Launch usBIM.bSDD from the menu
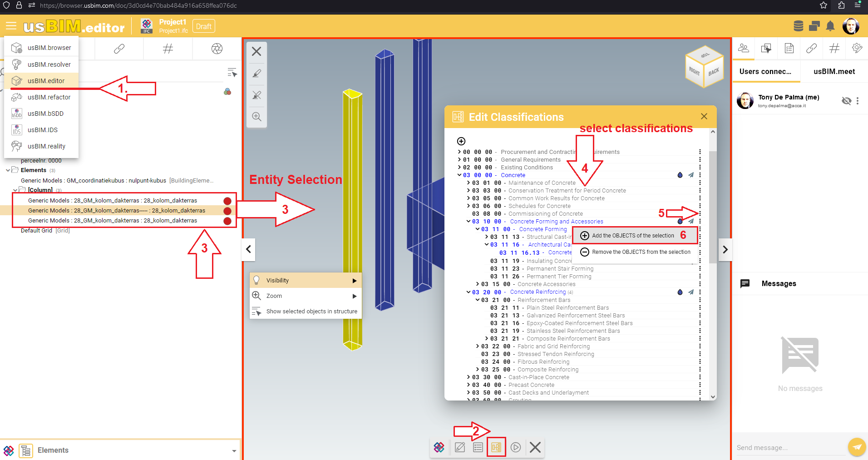Viewport: 868px width, 460px height. coord(41,114)
